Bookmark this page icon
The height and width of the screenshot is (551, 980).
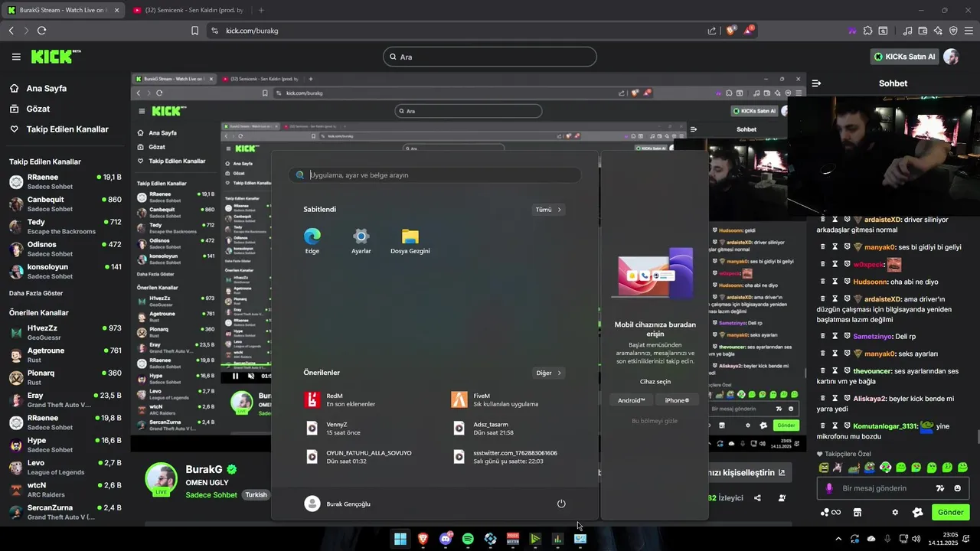[194, 31]
